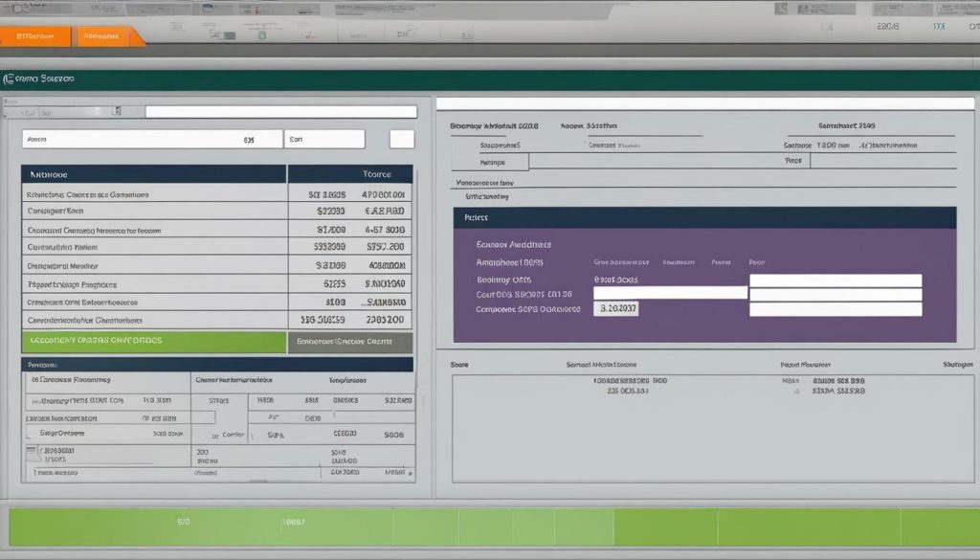Image resolution: width=980 pixels, height=560 pixels.
Task: Open the Sort dropdown near the search box
Action: (325, 139)
